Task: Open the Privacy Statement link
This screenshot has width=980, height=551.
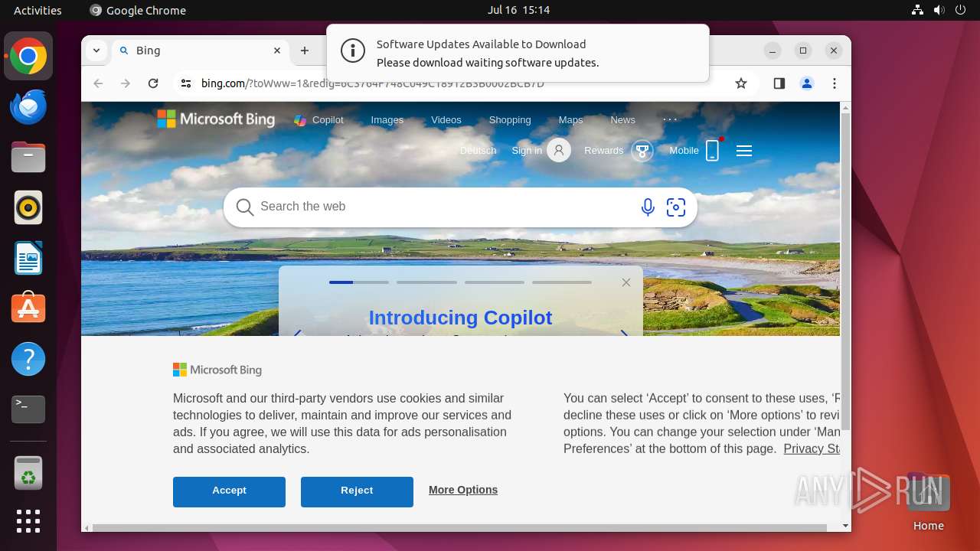Action: point(812,449)
